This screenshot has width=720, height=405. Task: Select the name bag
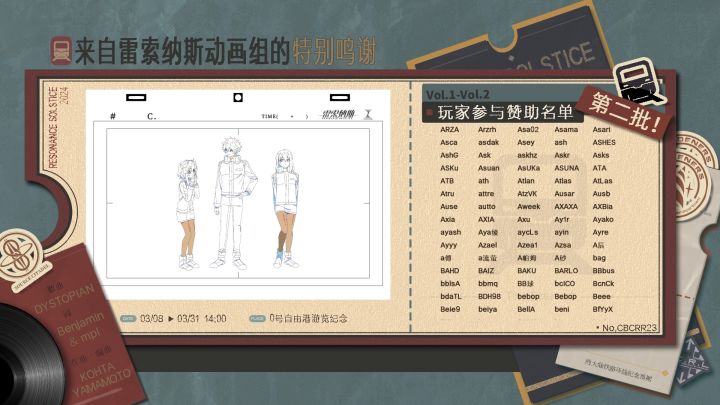click(599, 258)
